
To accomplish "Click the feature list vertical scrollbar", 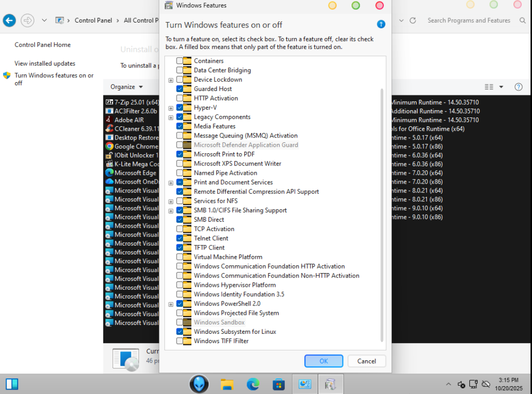I will point(382,215).
